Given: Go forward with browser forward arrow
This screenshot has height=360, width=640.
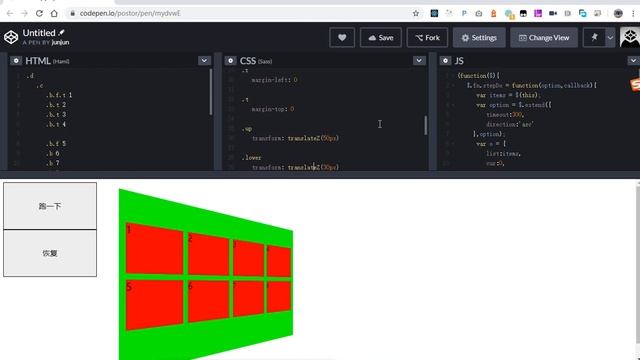Looking at the screenshot, I should (24, 13).
